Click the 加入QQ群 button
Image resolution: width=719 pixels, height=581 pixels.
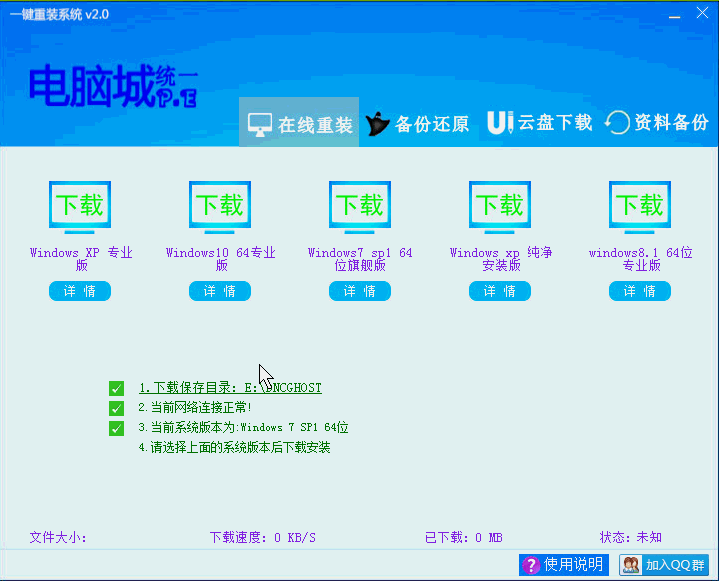coord(664,564)
